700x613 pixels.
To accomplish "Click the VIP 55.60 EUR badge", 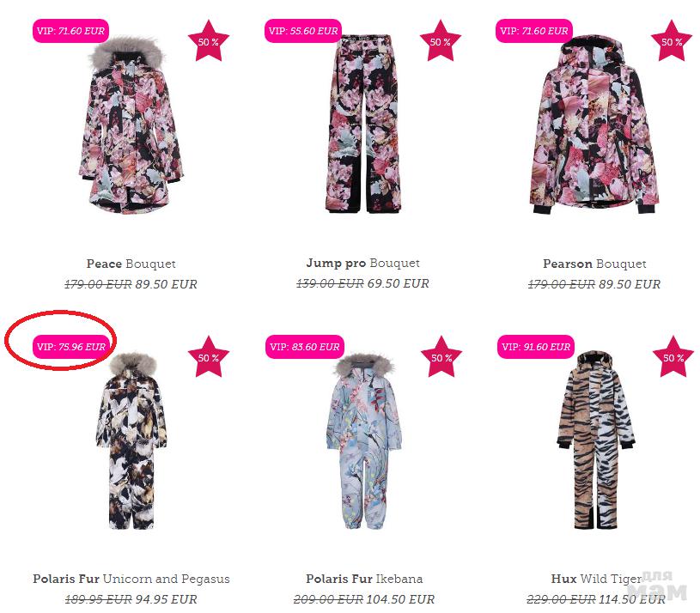I will click(303, 31).
